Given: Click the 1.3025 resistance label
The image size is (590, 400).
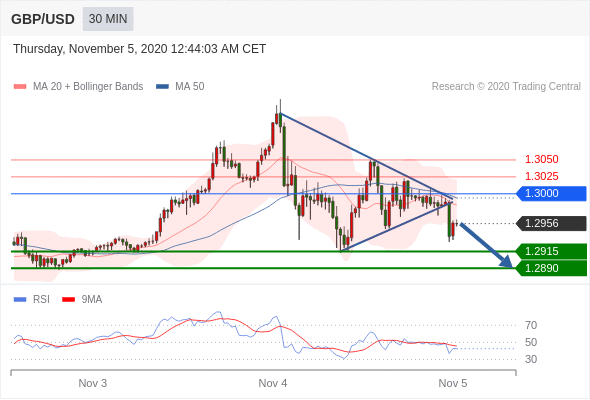Looking at the screenshot, I should coord(541,176).
